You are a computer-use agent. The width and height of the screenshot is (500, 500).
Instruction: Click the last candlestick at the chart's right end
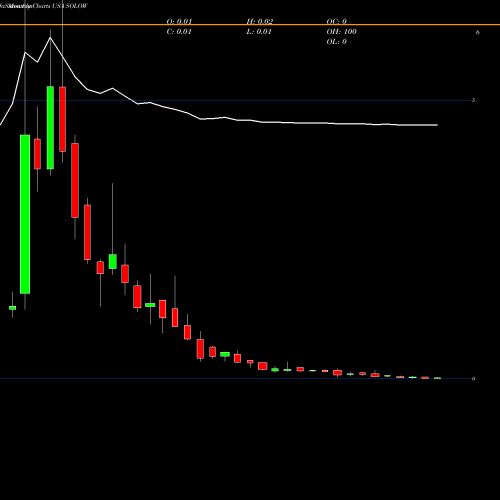(x=437, y=378)
